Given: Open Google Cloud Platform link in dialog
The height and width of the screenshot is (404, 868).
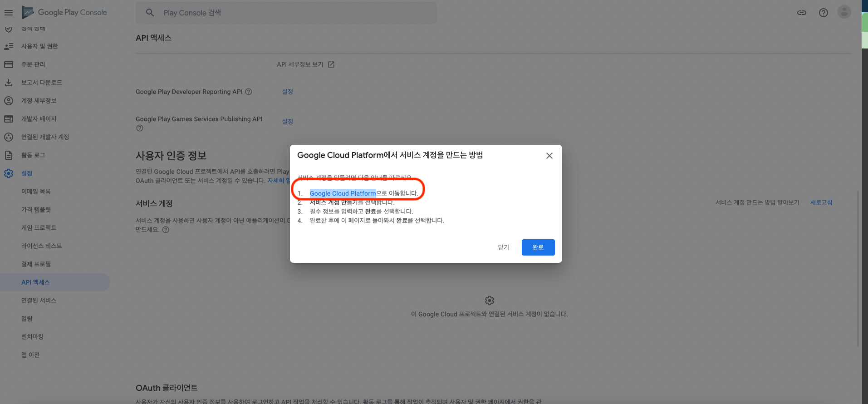Looking at the screenshot, I should (x=343, y=193).
